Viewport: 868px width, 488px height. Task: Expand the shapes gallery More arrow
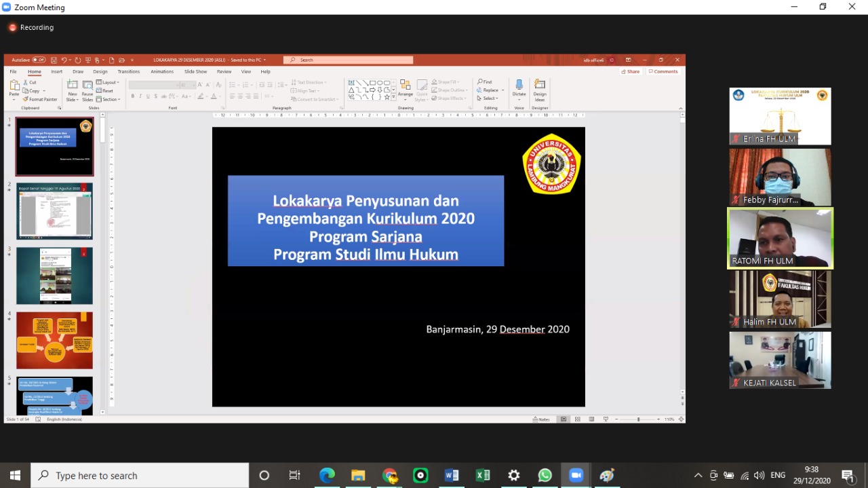(394, 98)
